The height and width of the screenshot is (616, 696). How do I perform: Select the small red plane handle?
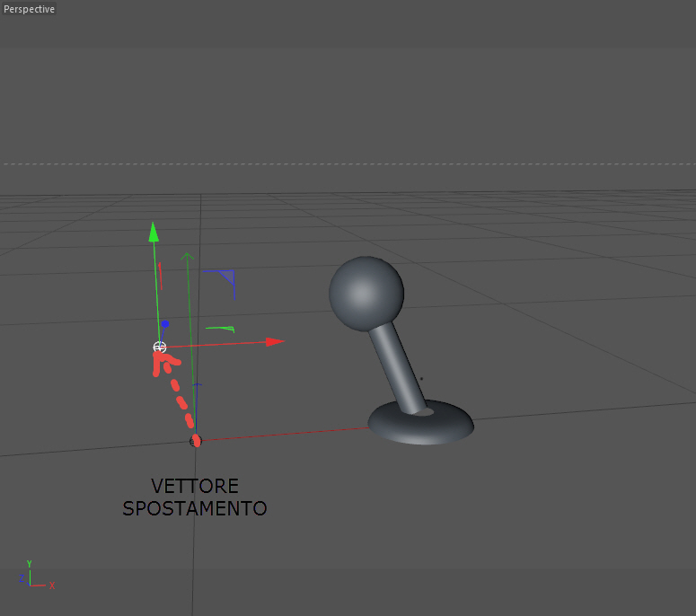160,276
